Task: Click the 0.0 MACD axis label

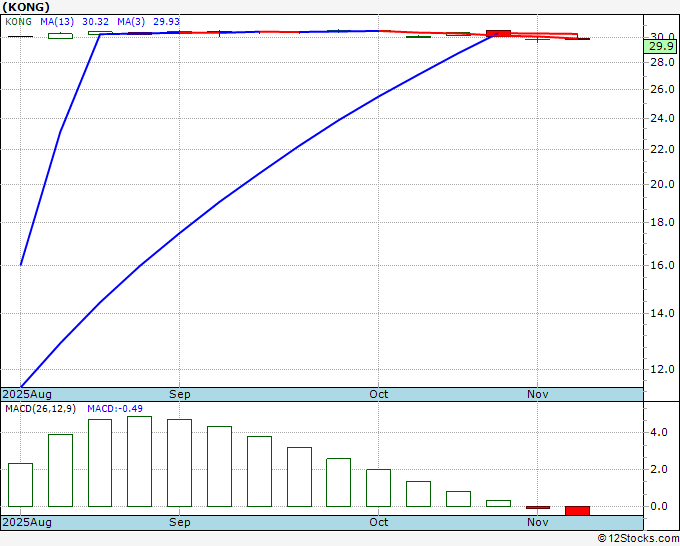Action: [659, 506]
